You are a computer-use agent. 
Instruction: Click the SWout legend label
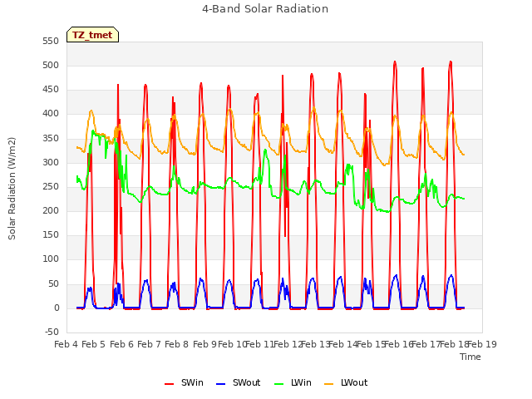click(x=246, y=382)
